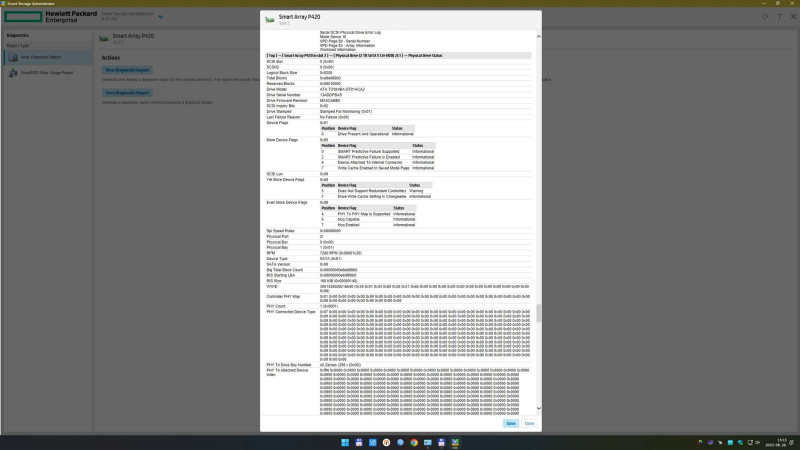Click the Smart Storage Administrator taskbar icon
This screenshot has height=450, width=800.
coord(455,442)
